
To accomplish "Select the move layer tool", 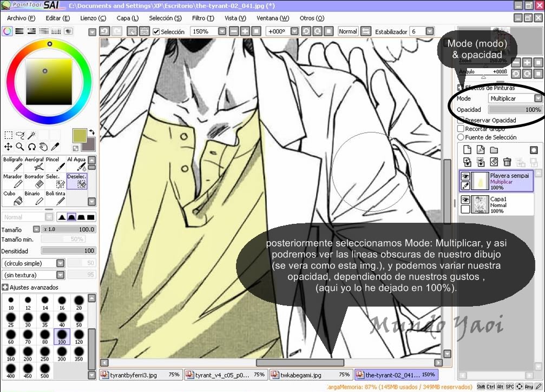I will pyautogui.click(x=8, y=147).
